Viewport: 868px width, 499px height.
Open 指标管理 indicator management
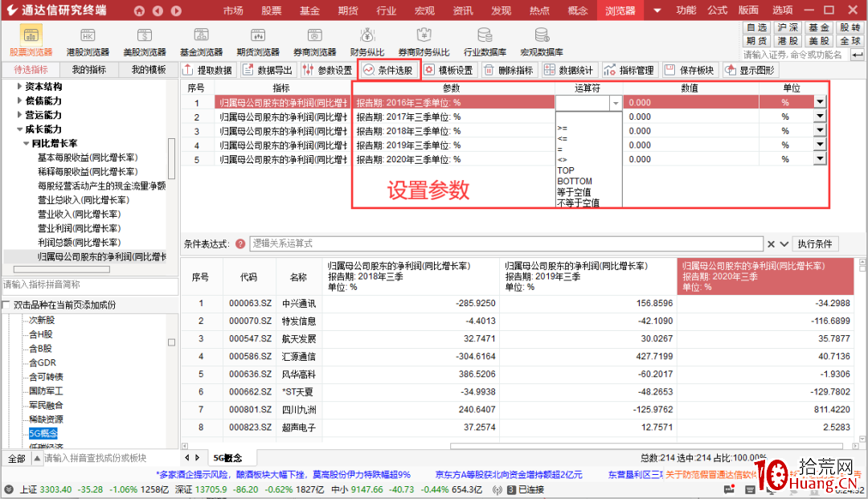629,70
